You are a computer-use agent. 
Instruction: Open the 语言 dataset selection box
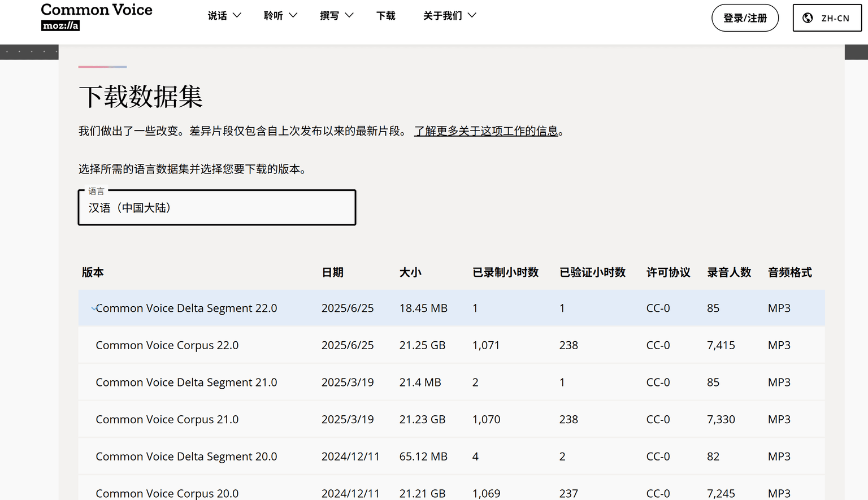[217, 207]
